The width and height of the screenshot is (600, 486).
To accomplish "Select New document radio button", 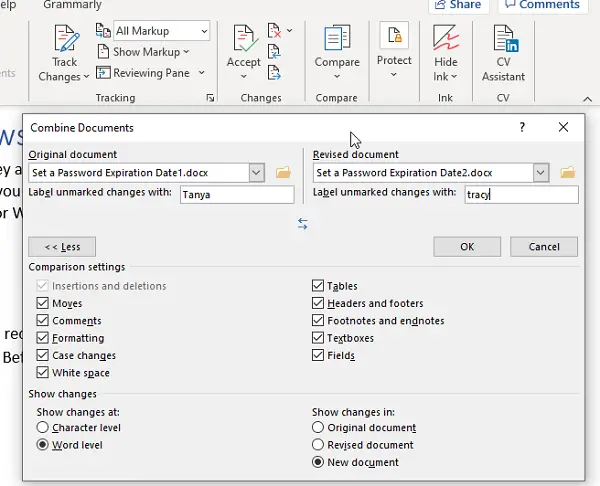I will (318, 462).
